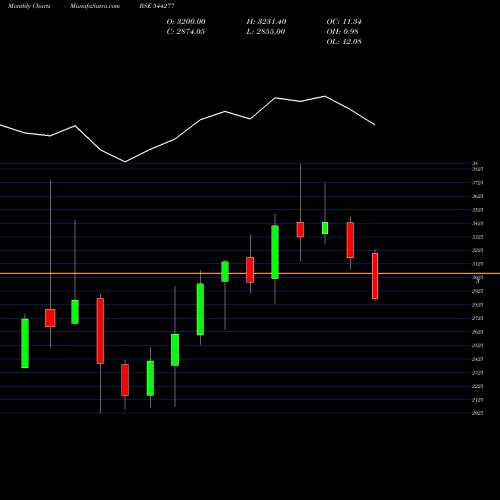Click the 2025 price axis label
This screenshot has width=500, height=500.
point(478,413)
